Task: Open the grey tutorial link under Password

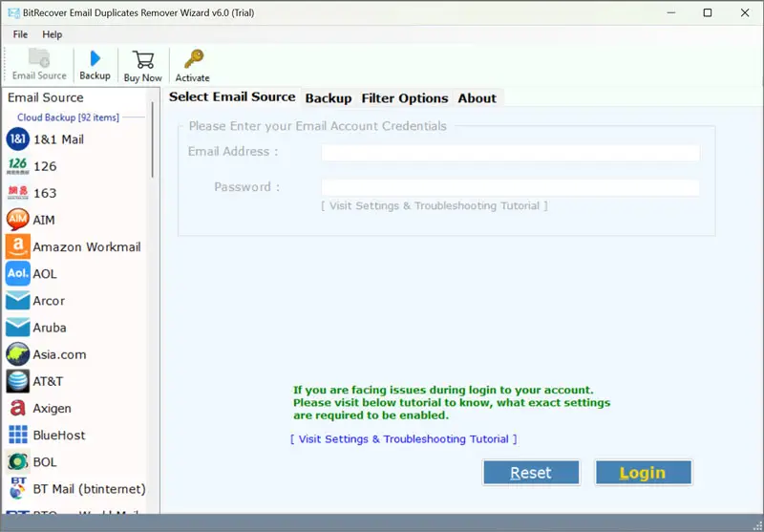Action: 435,205
